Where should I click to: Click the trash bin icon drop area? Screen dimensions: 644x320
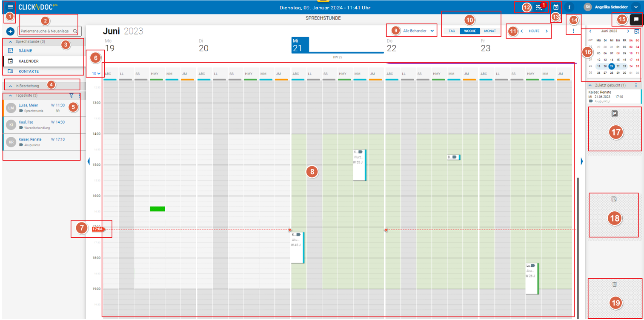(614, 284)
